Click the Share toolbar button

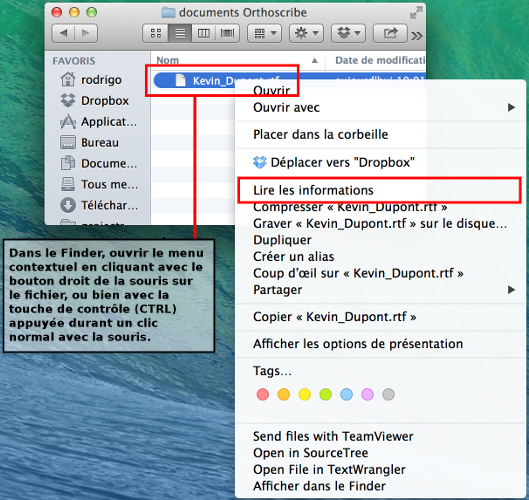pyautogui.click(x=390, y=33)
